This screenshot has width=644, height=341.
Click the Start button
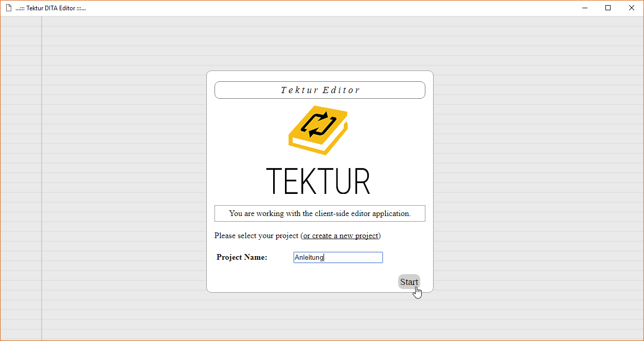pos(409,282)
